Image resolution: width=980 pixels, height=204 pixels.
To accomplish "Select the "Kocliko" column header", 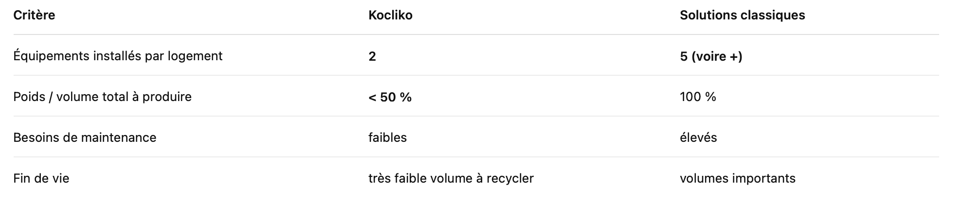I will click(390, 15).
